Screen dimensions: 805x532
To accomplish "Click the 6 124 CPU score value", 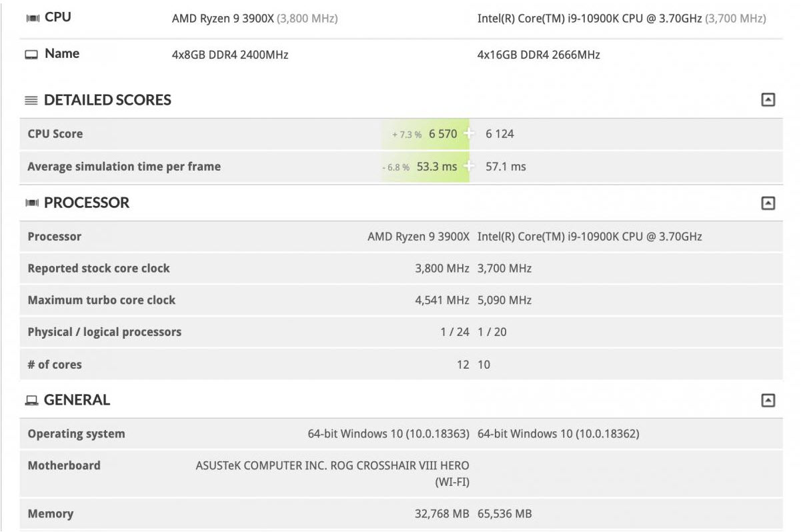I will 500,134.
